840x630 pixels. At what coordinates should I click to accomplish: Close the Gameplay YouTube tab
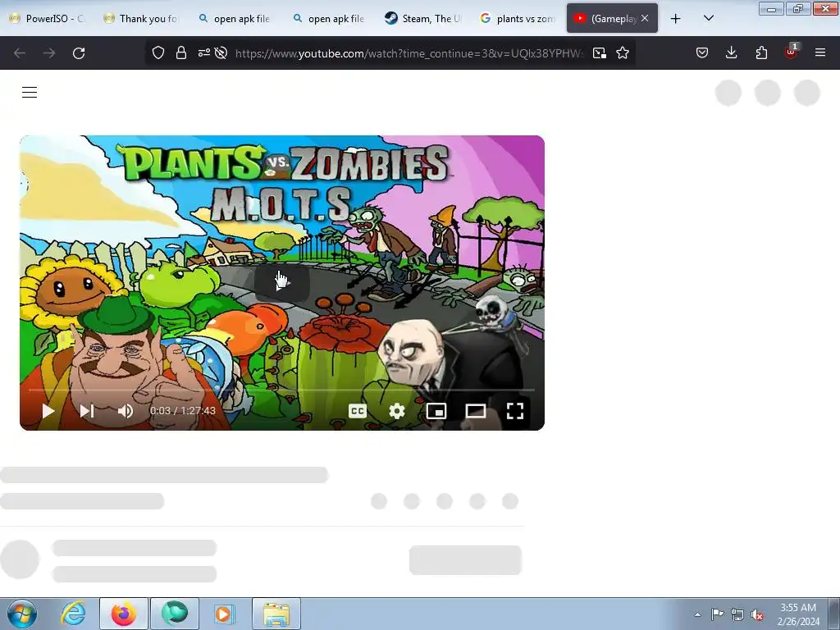pos(645,18)
